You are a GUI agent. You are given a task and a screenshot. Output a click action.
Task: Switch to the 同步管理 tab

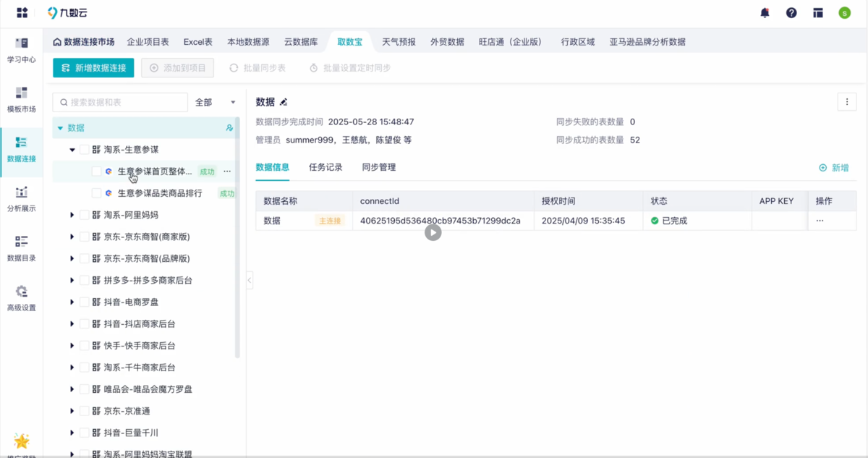point(379,167)
